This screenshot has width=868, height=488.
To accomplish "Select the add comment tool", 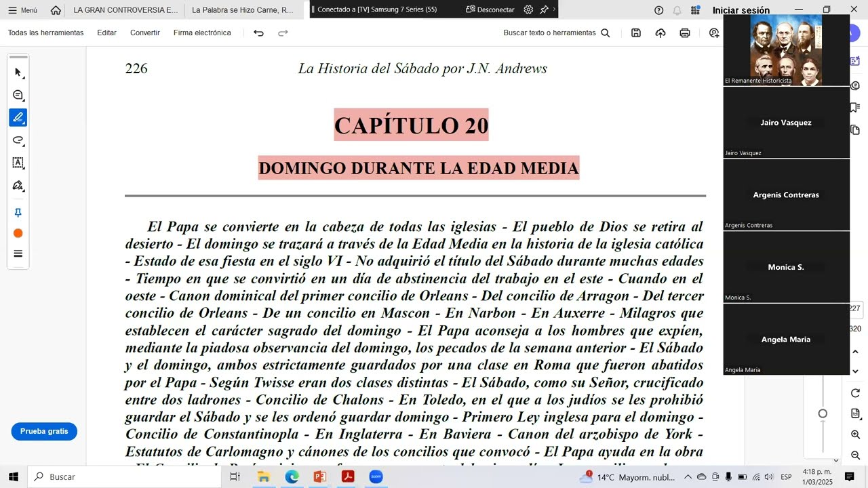I will pos(18,95).
